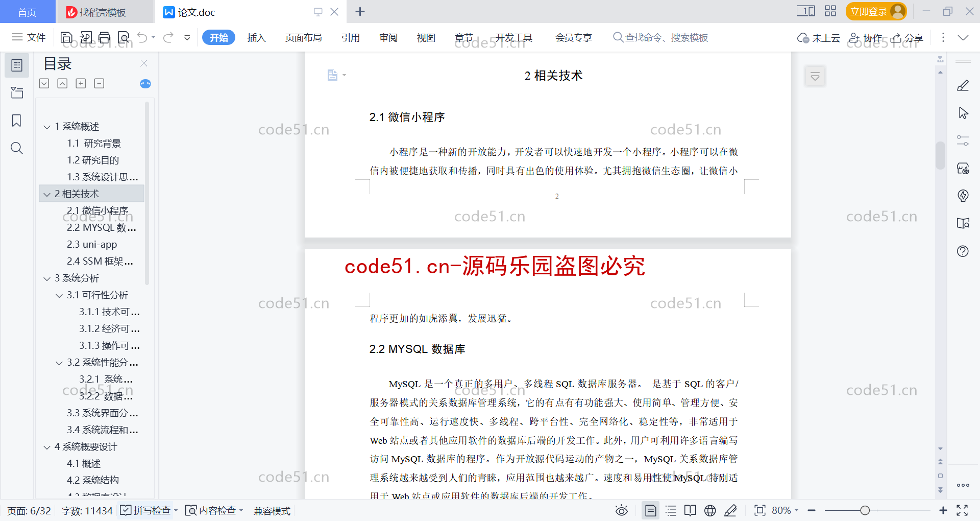Open the 视图 ribbon tab
The image size is (980, 521).
click(x=426, y=37)
